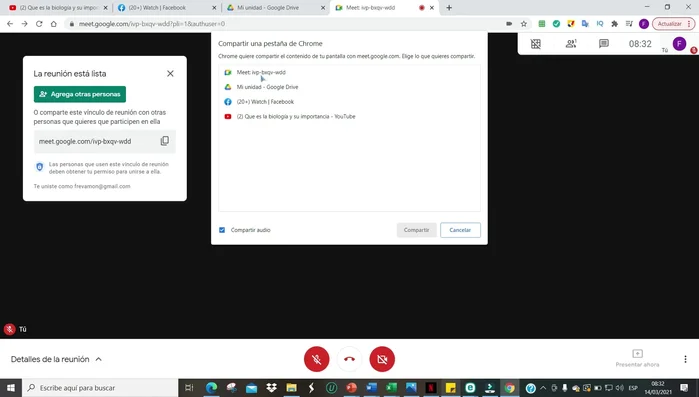
Task: Expand Detalles de la reunión
Action: click(56, 359)
